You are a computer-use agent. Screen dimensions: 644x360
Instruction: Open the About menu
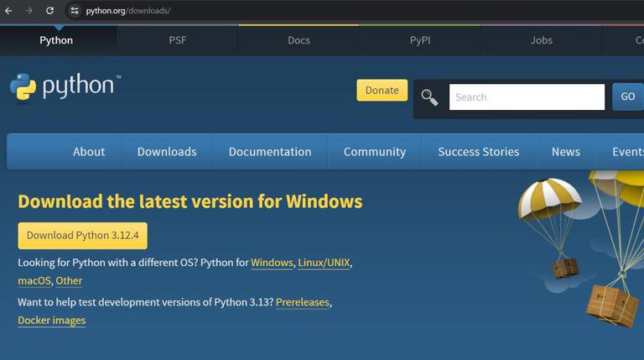tap(89, 152)
